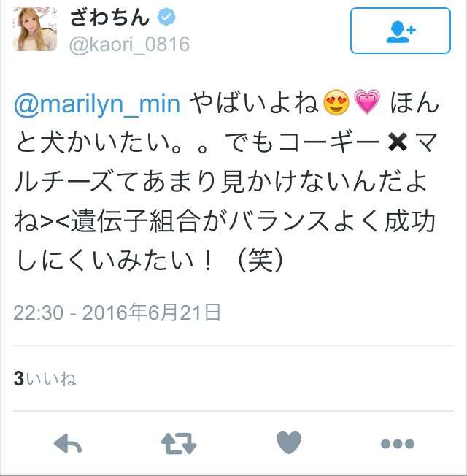Open the timestamp 22:30 - 2016年6月21日
This screenshot has height=476, width=467.
[117, 312]
